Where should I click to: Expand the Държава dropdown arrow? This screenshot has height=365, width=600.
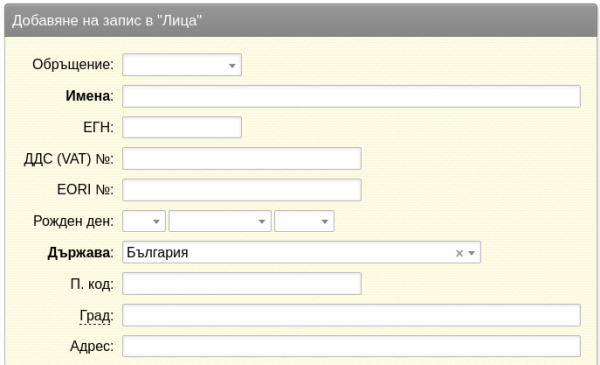point(472,253)
